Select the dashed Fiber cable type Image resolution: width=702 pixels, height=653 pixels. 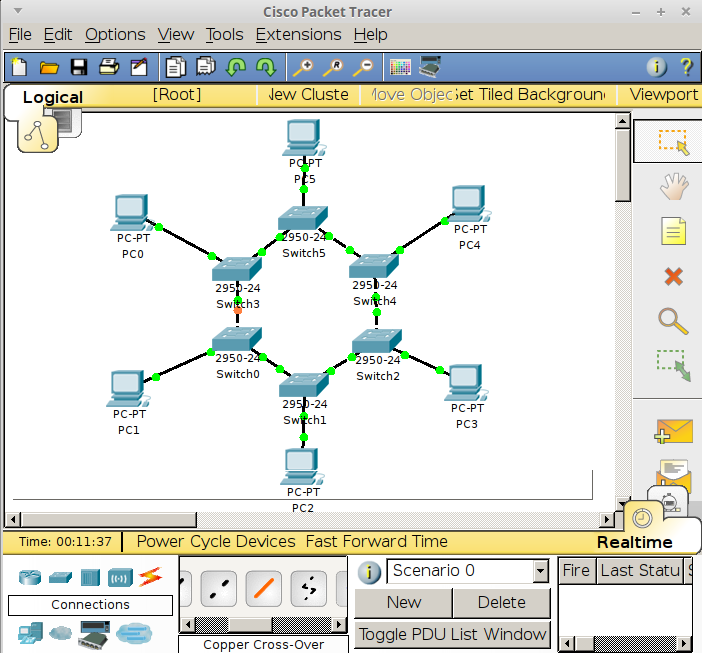tap(308, 589)
